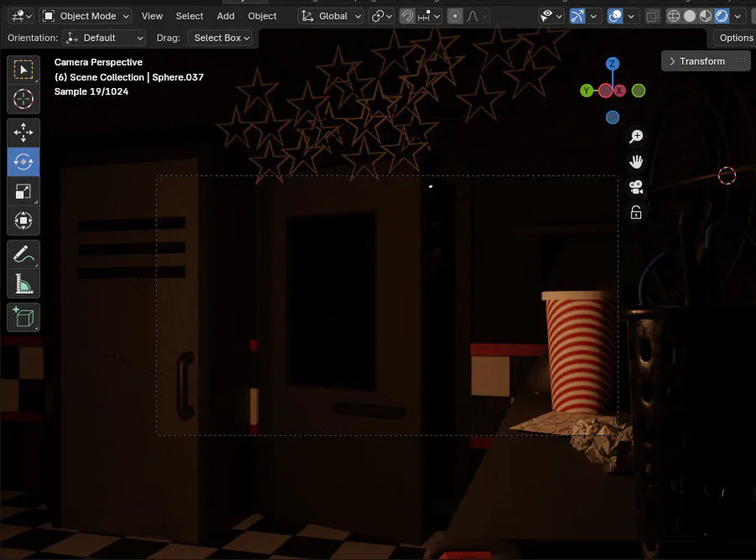Select the Annotate pencil tool
Screen dimensions: 756x560
[24, 254]
